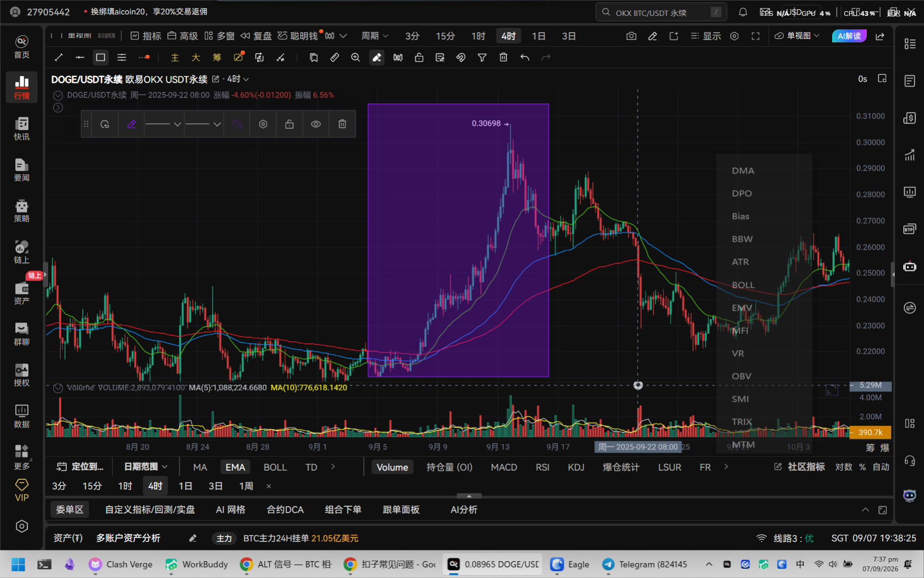Delete the selected shape in floating toolbar
Screen dimensions: 924x578
pyautogui.click(x=342, y=124)
